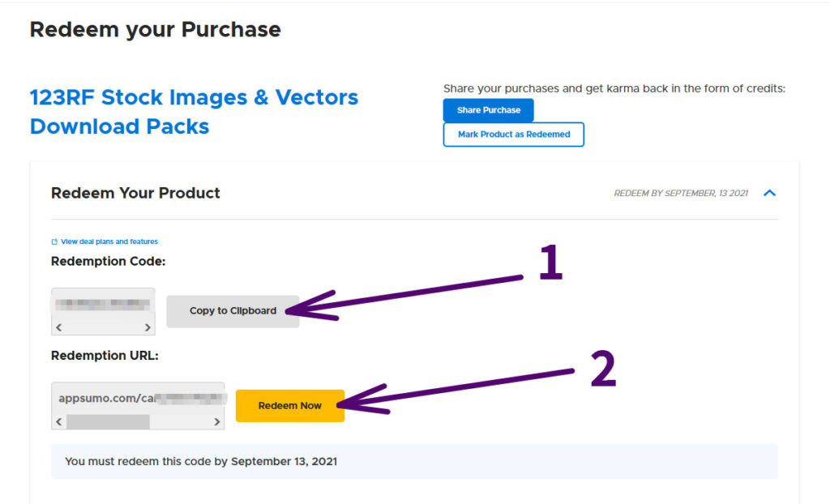This screenshot has width=830, height=504.
Task: Click the Share Purchase button
Action: 488,110
